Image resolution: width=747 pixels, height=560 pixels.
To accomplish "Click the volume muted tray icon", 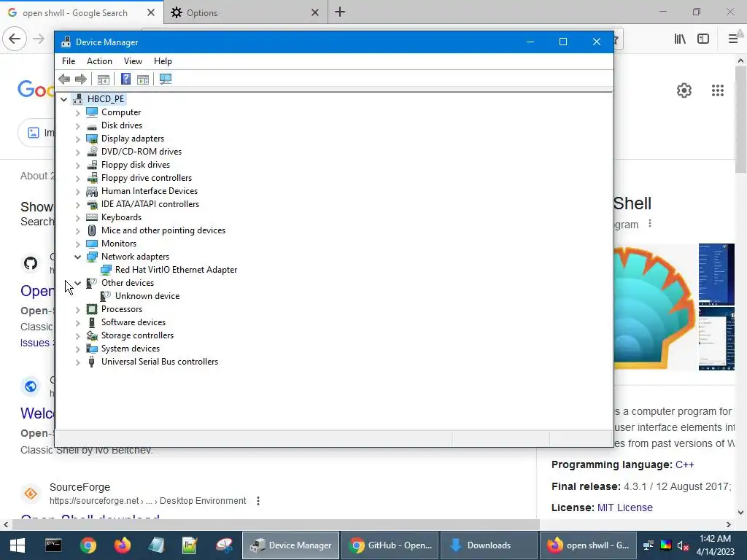I will click(x=683, y=545).
